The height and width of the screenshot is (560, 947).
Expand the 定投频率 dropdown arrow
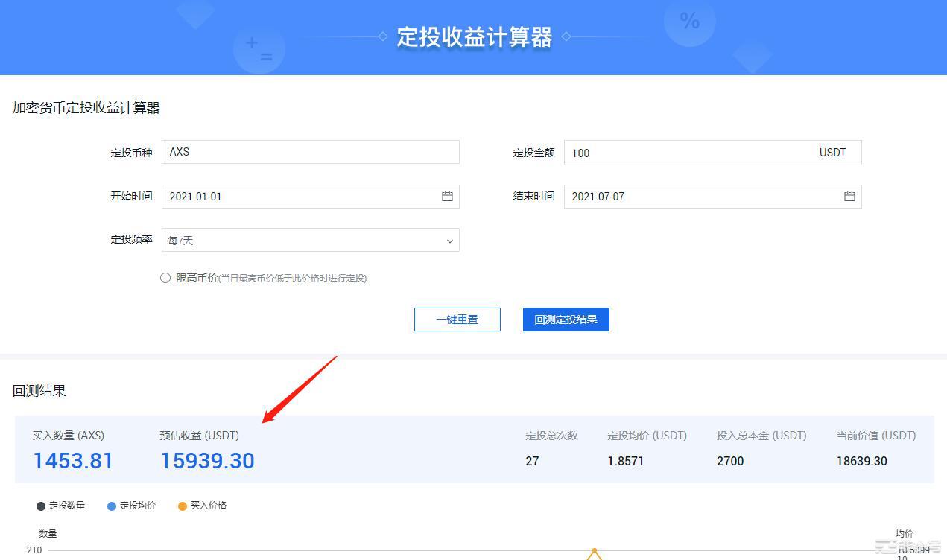point(449,241)
